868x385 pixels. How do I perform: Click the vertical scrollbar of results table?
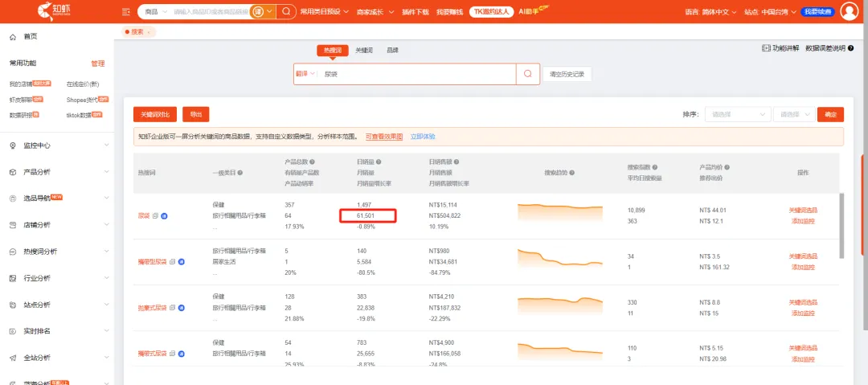pos(842,226)
